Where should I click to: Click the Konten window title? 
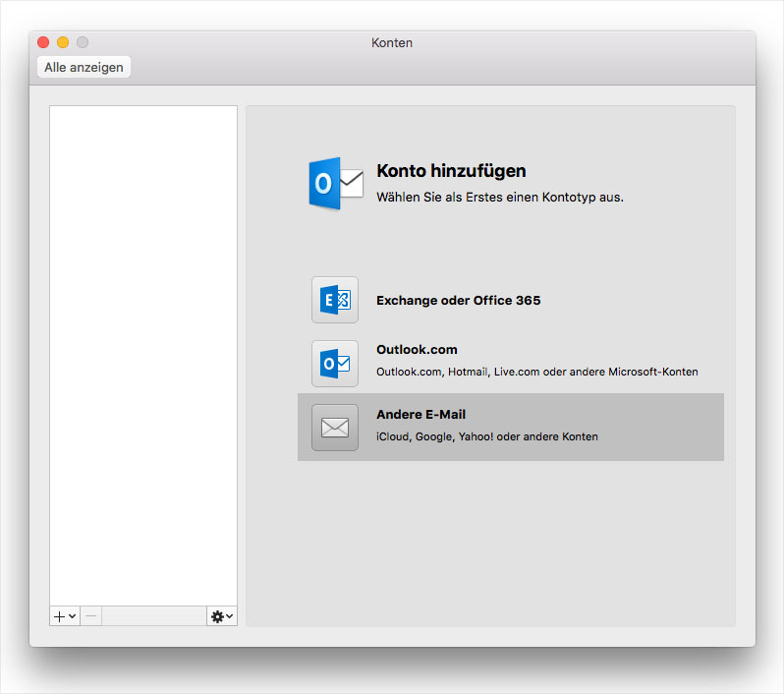[x=392, y=43]
